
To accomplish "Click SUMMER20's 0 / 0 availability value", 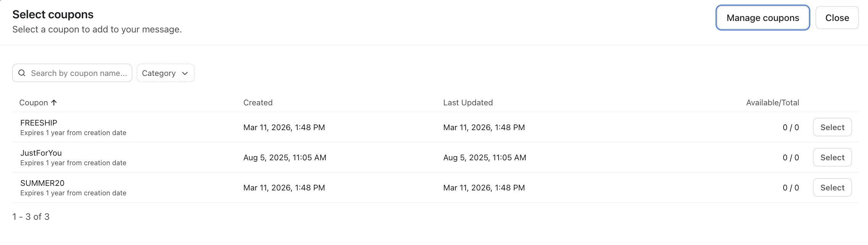I will [x=790, y=188].
